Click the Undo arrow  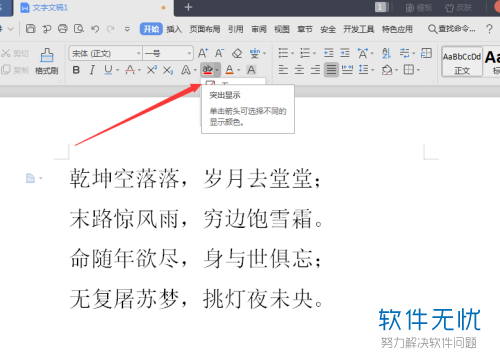click(x=95, y=29)
